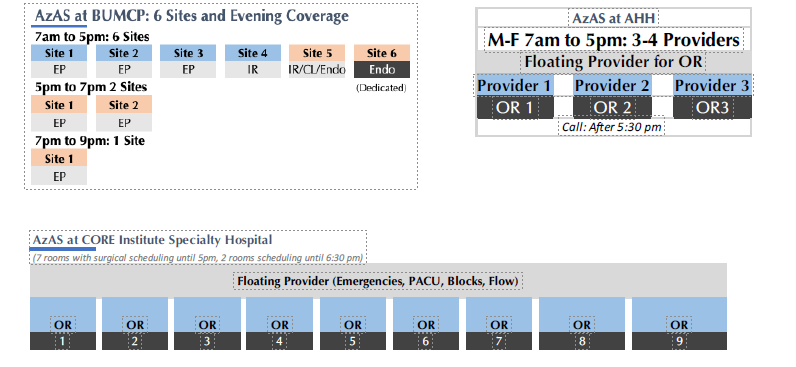Click the Site 4 IR cell

click(x=253, y=70)
